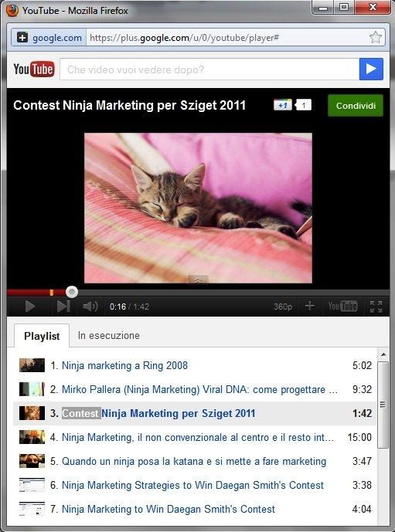This screenshot has height=532, width=395.
Task: Open the google.com site identity panel
Action: pos(49,38)
